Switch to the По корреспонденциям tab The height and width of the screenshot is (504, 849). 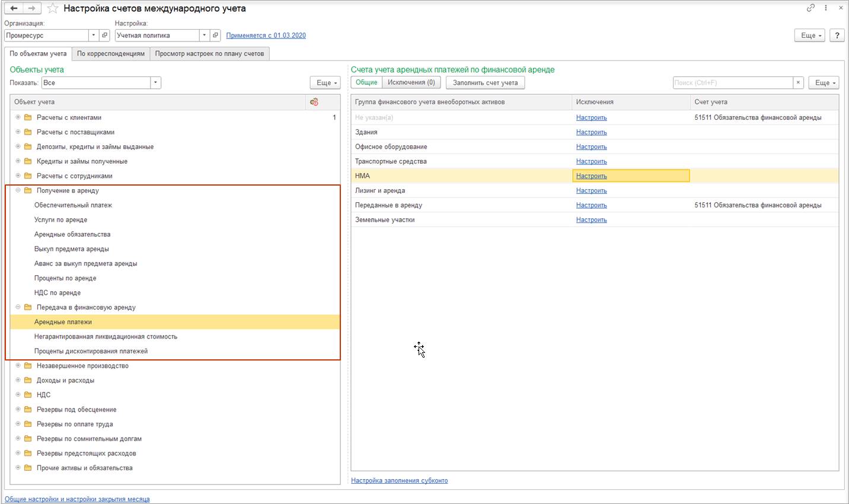click(x=111, y=53)
